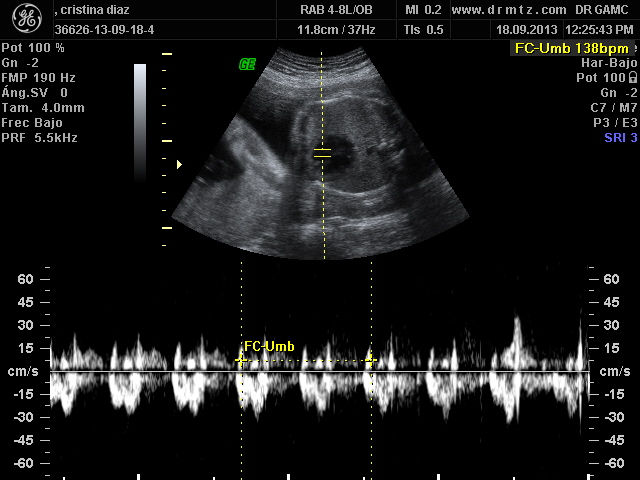The image size is (640, 480).
Task: Click the date 18.09.2013
Action: click(527, 30)
